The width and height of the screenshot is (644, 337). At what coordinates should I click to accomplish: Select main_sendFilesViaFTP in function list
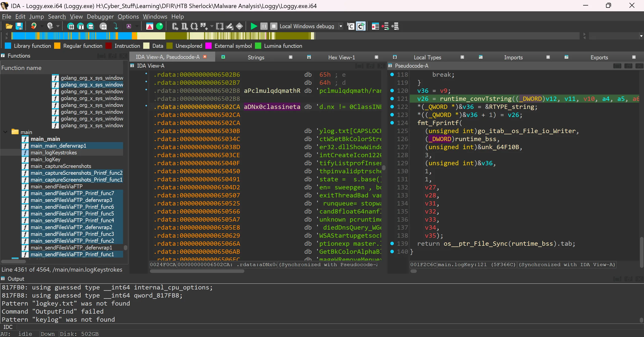tap(56, 187)
